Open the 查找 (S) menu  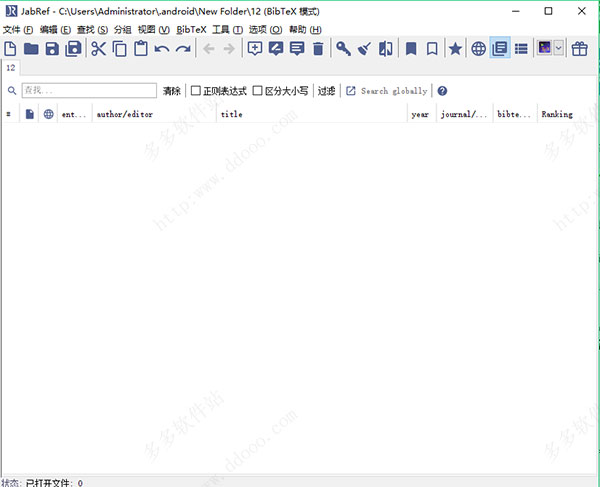click(x=92, y=29)
